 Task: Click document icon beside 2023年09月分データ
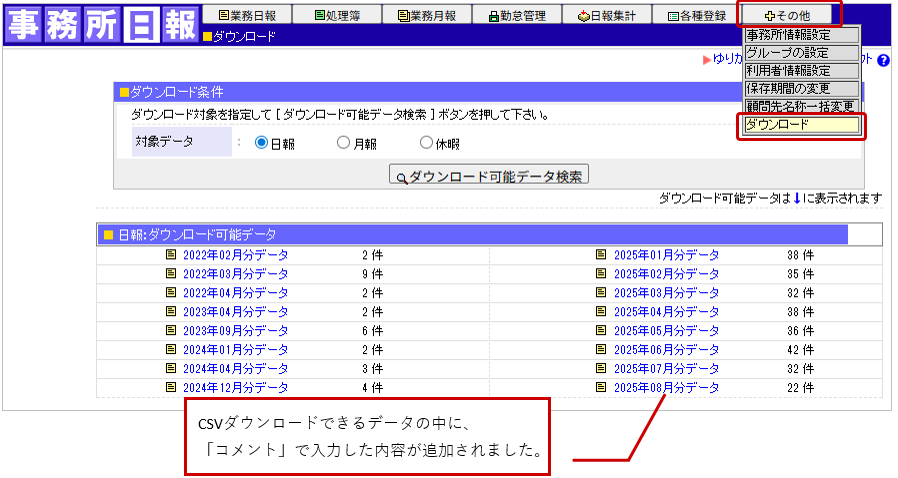[x=171, y=330]
